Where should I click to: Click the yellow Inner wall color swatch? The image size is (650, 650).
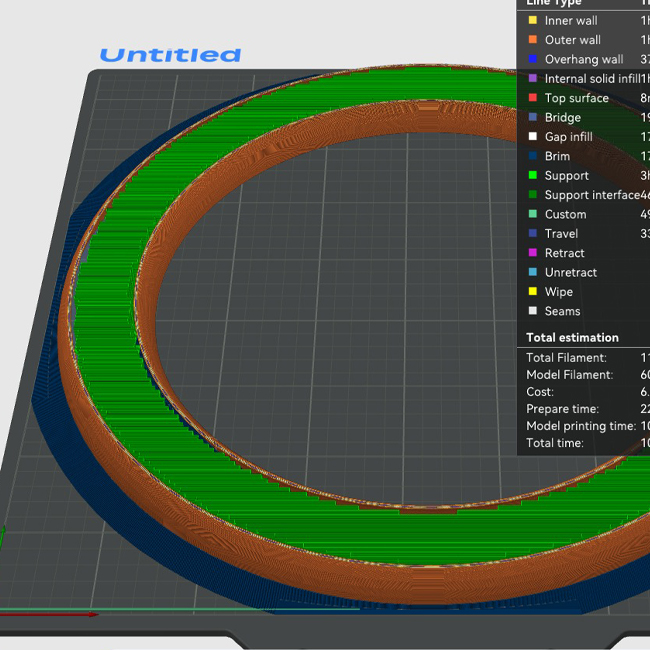(x=532, y=21)
